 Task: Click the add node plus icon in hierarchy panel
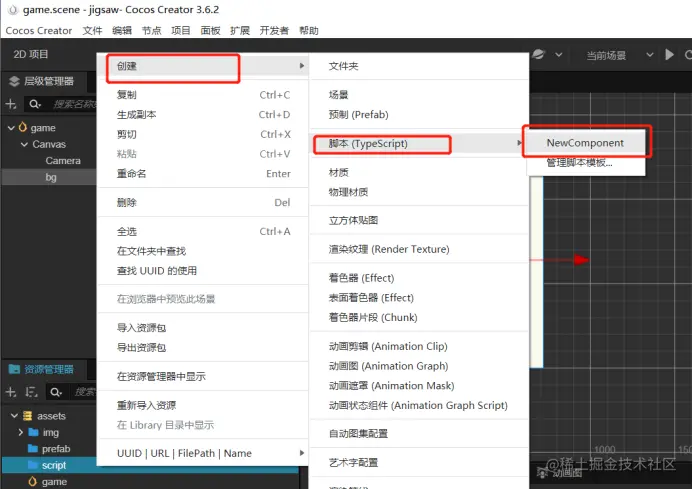(x=11, y=104)
